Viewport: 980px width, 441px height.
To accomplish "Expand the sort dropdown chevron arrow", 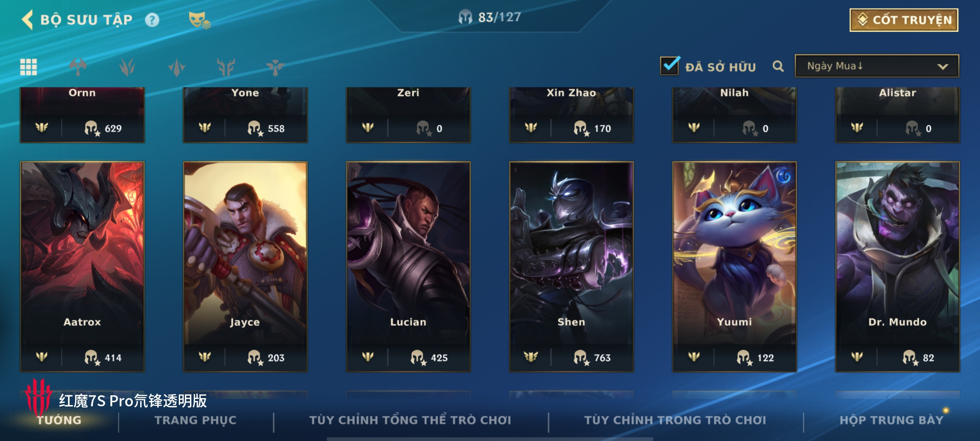I will click(942, 67).
